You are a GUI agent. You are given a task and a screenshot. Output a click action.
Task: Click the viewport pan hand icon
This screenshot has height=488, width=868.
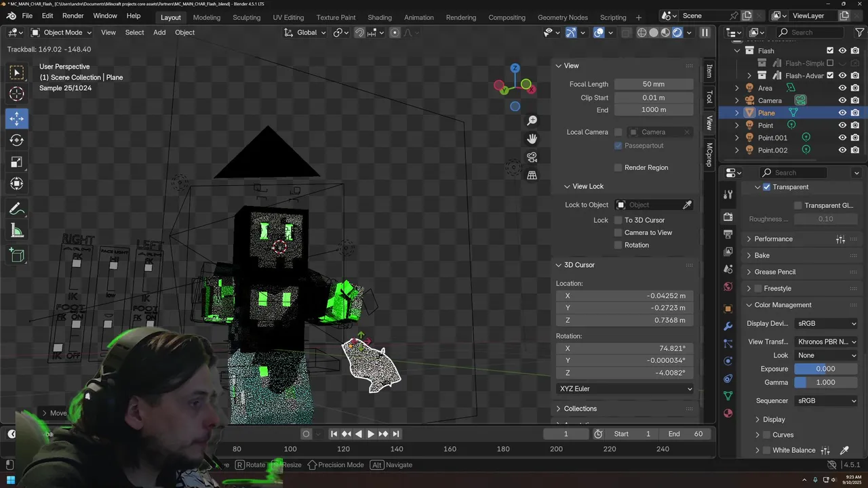(532, 139)
